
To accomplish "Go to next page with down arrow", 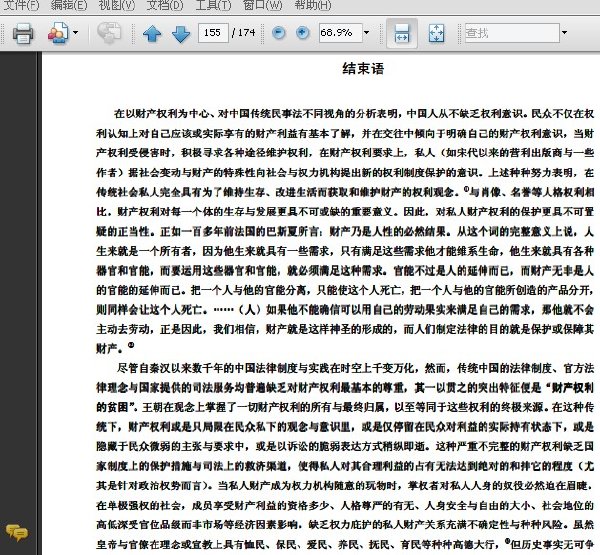I will tap(181, 33).
